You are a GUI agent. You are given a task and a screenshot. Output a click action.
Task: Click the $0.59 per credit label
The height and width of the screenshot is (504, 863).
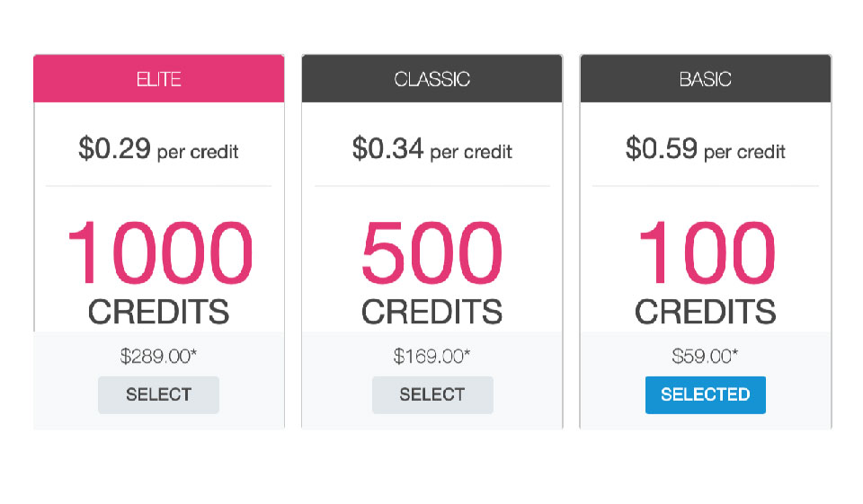click(x=705, y=149)
